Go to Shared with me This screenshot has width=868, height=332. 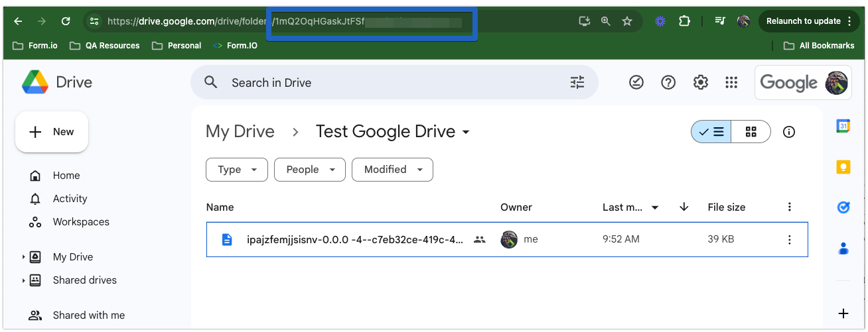tap(88, 315)
